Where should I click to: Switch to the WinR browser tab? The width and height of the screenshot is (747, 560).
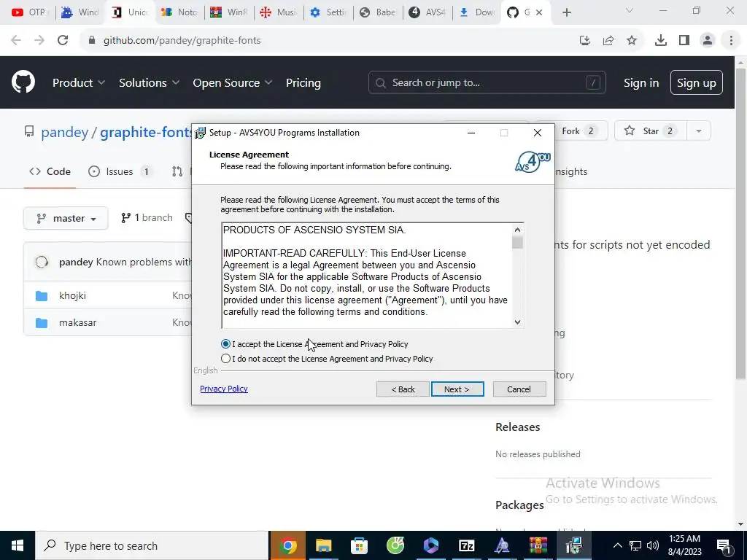pyautogui.click(x=229, y=12)
